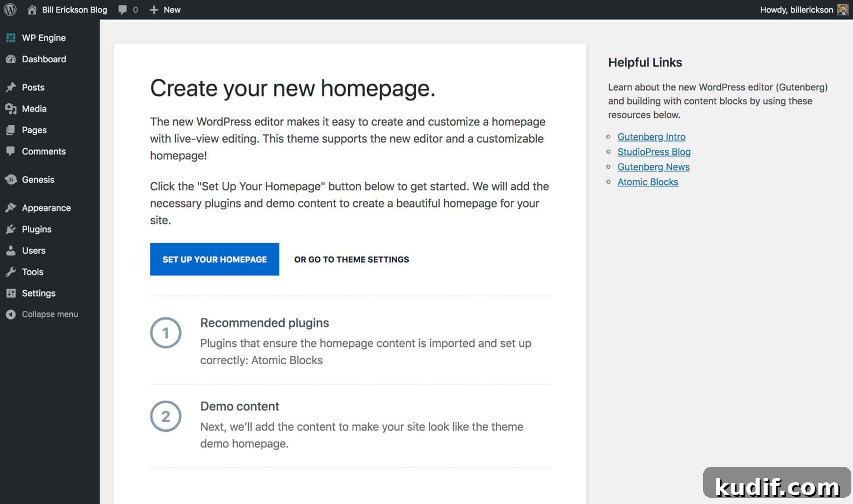The height and width of the screenshot is (504, 853).
Task: Open the New content dropdown in admin bar
Action: [165, 10]
